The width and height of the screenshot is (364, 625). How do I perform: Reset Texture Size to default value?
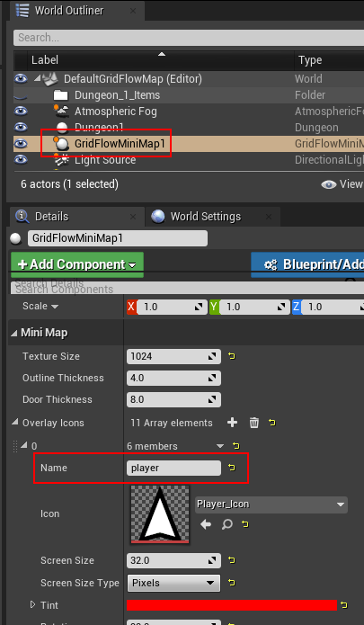tap(232, 356)
